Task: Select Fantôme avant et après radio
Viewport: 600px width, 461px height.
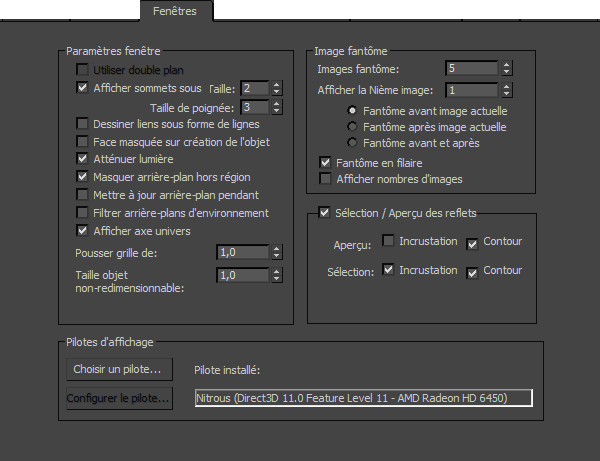Action: [x=352, y=143]
